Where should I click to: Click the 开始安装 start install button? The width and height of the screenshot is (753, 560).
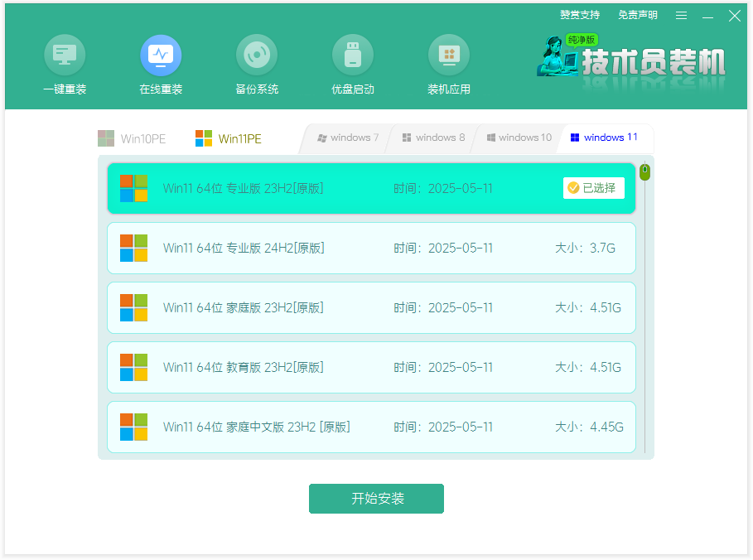click(376, 499)
